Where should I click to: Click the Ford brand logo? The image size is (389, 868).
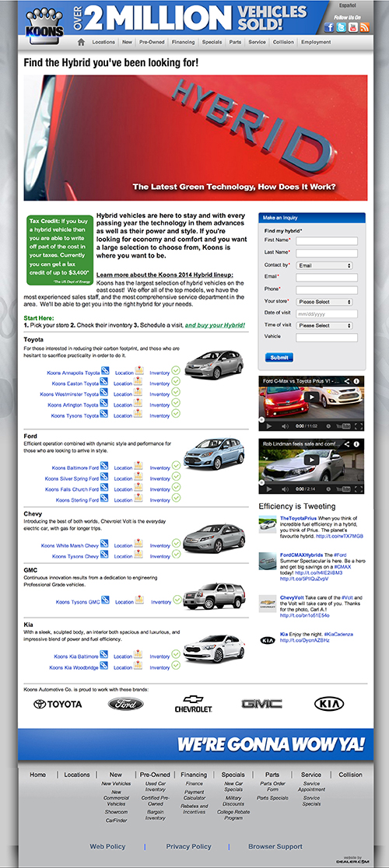coord(125,704)
